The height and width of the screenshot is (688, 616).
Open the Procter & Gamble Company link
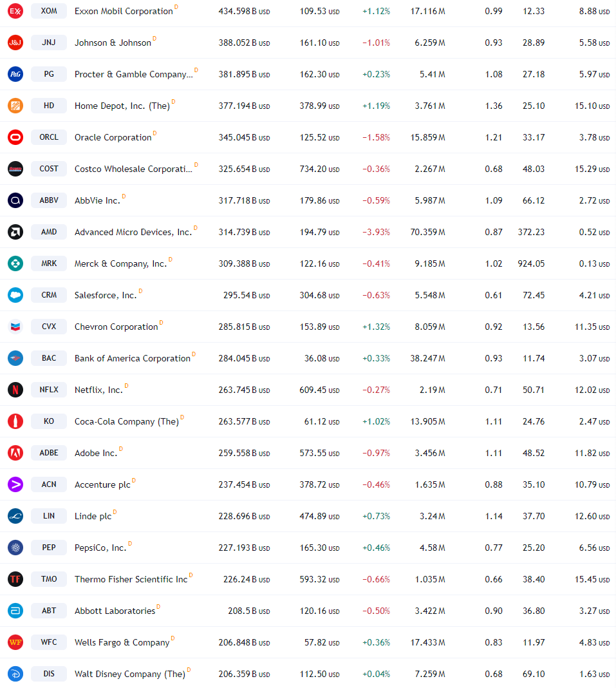134,75
